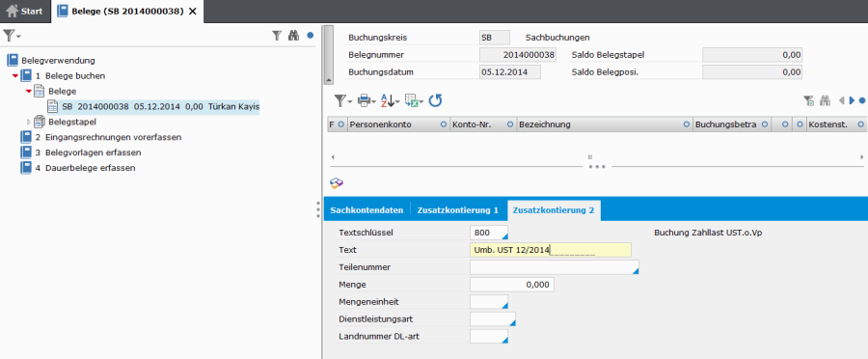Click the blue next-record arrow above the grid
The height and width of the screenshot is (359, 868).
[x=852, y=100]
